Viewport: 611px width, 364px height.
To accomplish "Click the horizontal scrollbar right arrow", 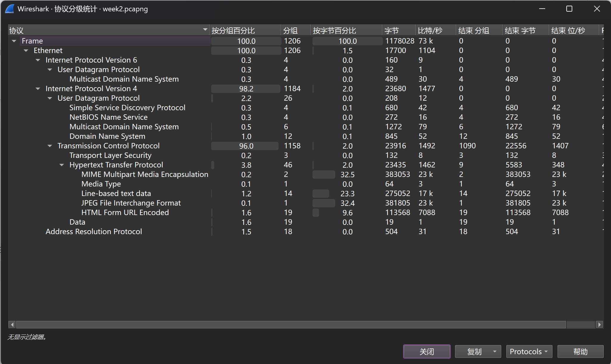I will [600, 324].
